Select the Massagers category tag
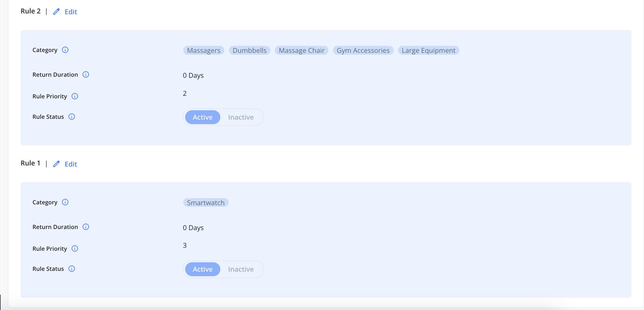 (x=204, y=50)
